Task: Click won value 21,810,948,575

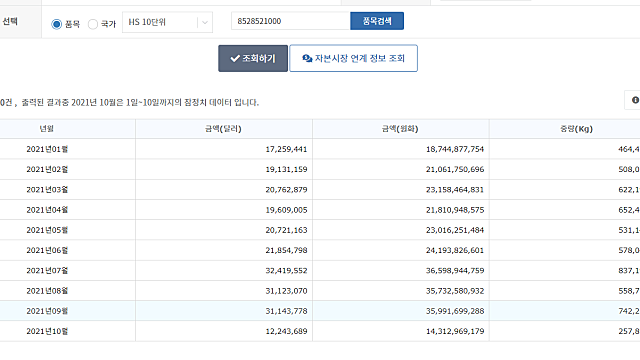Action: 455,210
